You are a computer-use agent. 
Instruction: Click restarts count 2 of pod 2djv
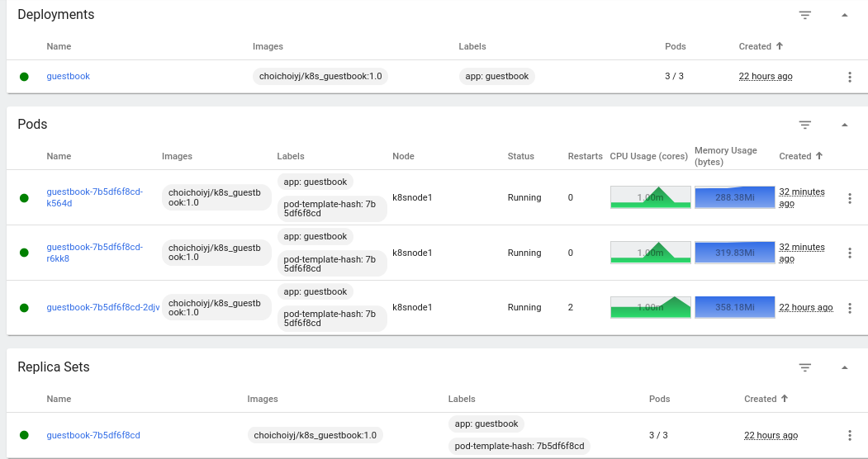(x=571, y=307)
